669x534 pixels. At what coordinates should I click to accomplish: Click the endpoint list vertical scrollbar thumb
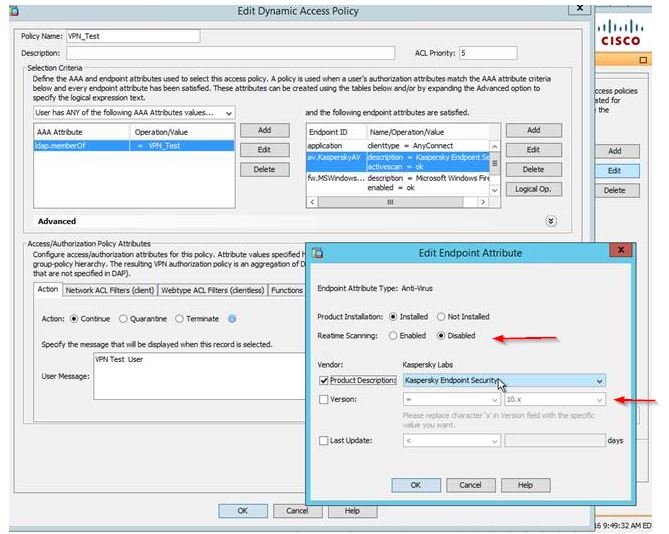pos(494,163)
